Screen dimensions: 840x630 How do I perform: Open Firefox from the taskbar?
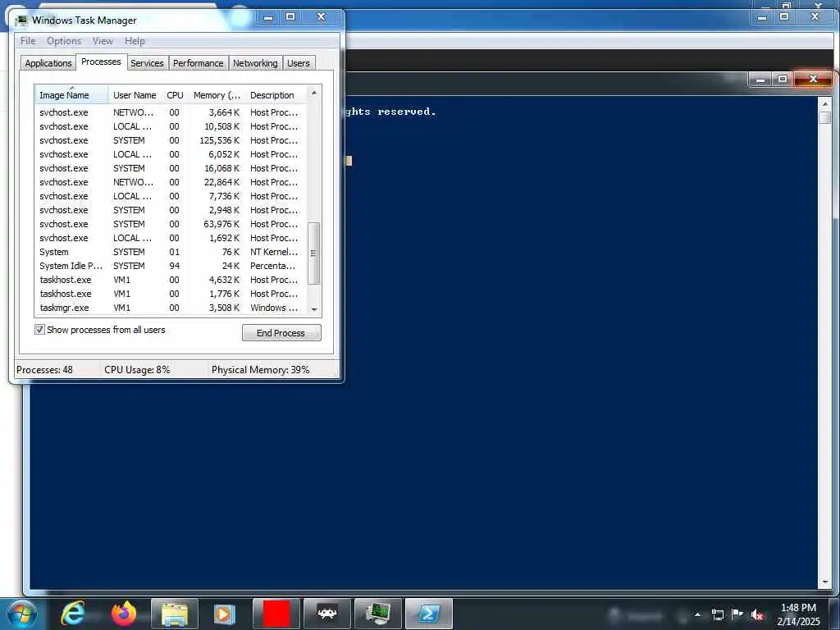click(x=124, y=614)
